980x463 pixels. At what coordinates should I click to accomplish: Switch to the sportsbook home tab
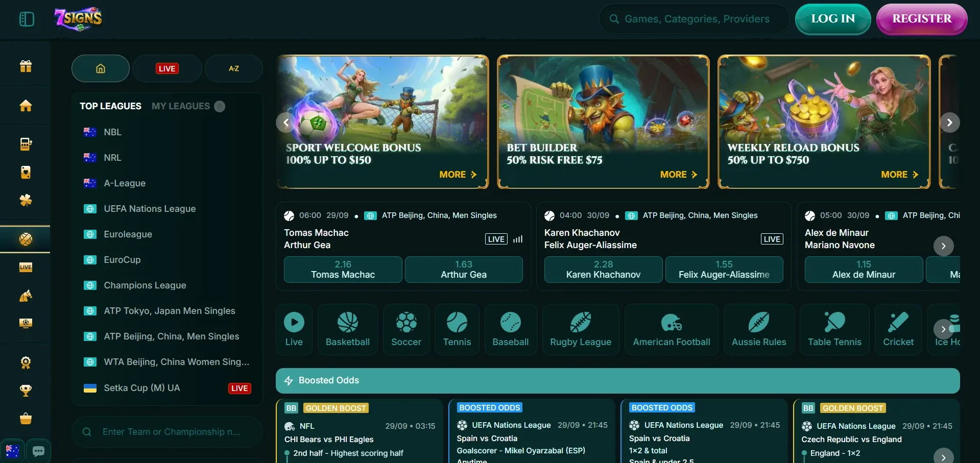coord(101,68)
